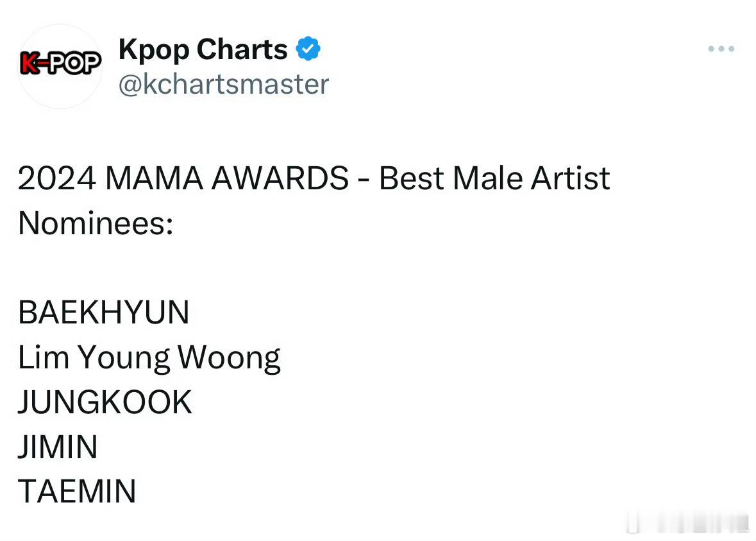Click the word 'Best' in the tweet
Image resolution: width=756 pixels, height=541 pixels.
point(411,178)
